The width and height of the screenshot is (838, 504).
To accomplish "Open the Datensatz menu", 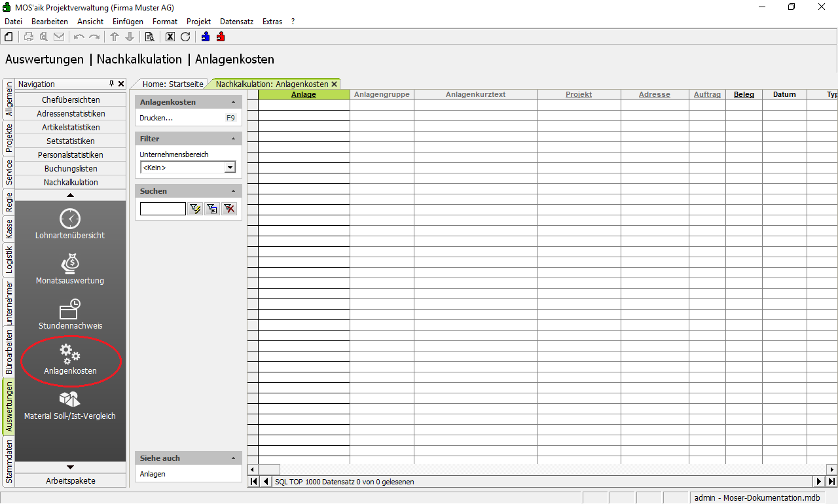I will [x=236, y=22].
